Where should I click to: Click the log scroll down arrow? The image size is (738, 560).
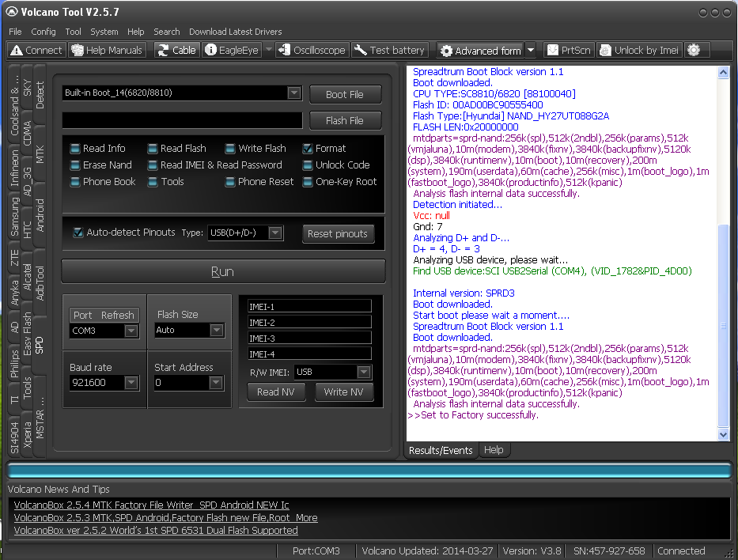click(x=724, y=435)
